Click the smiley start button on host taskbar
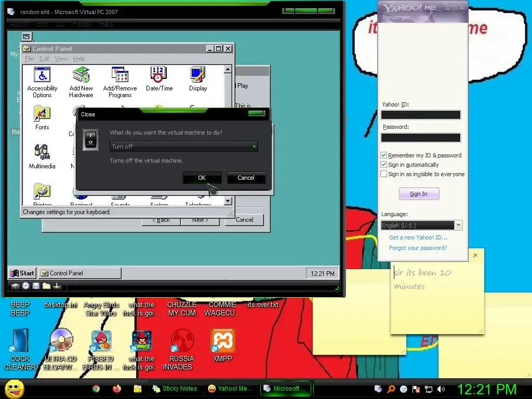 (x=14, y=389)
